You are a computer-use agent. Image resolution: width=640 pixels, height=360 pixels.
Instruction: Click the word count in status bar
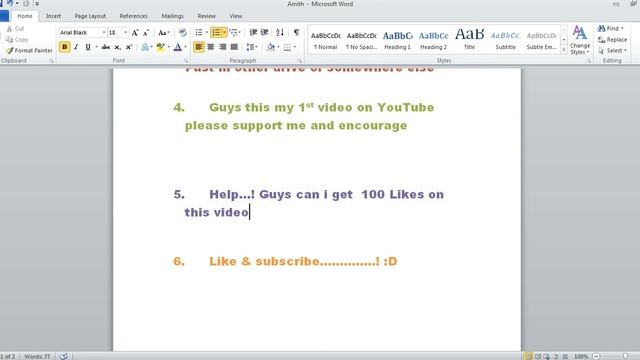tap(37, 356)
